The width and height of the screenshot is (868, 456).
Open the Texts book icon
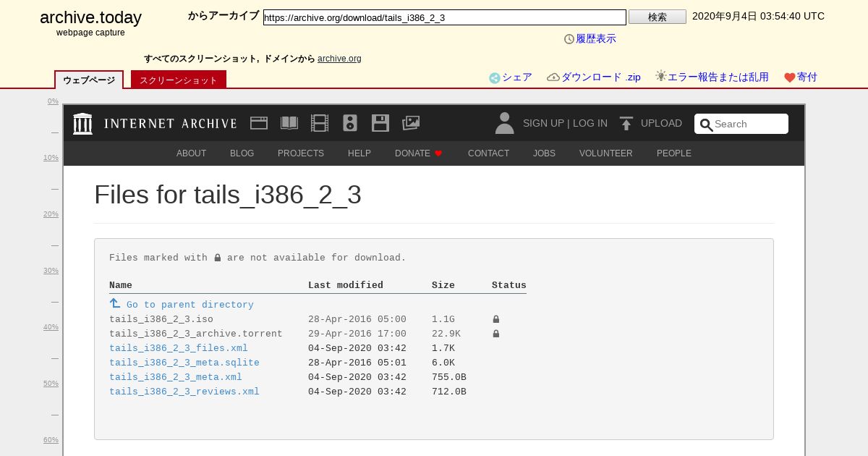289,123
